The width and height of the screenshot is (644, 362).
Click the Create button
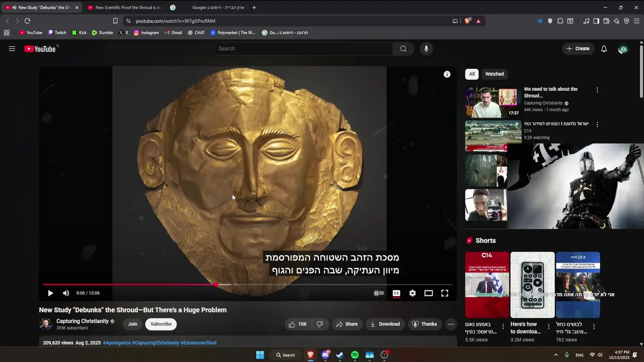pyautogui.click(x=578, y=49)
